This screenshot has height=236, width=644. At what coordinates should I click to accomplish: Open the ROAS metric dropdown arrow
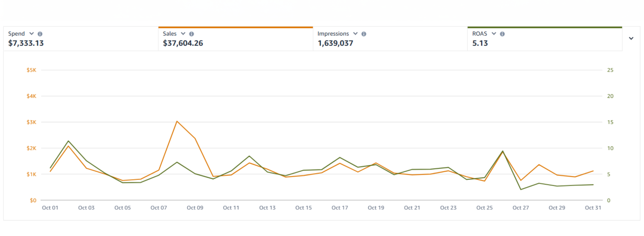coord(494,34)
